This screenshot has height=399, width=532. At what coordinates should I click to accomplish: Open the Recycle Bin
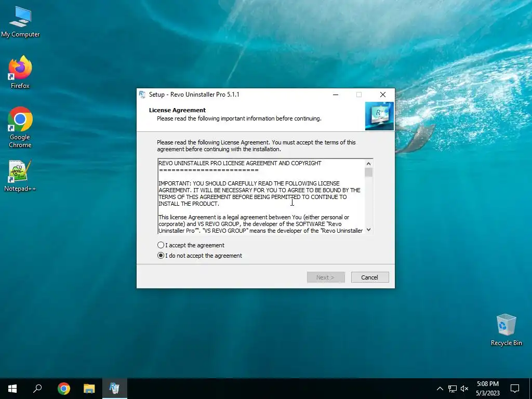[506, 330]
